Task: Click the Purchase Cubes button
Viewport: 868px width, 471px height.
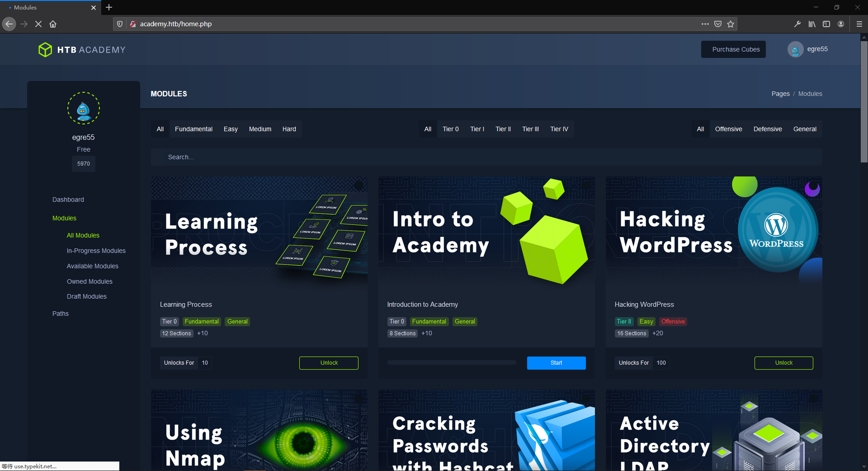Action: click(x=733, y=49)
